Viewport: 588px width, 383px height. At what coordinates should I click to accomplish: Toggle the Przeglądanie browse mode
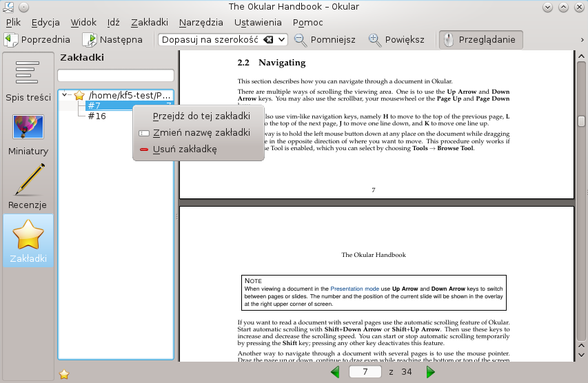coord(481,40)
